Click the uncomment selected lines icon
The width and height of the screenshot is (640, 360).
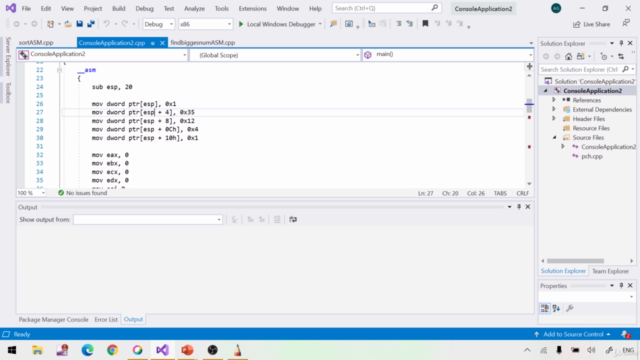409,24
